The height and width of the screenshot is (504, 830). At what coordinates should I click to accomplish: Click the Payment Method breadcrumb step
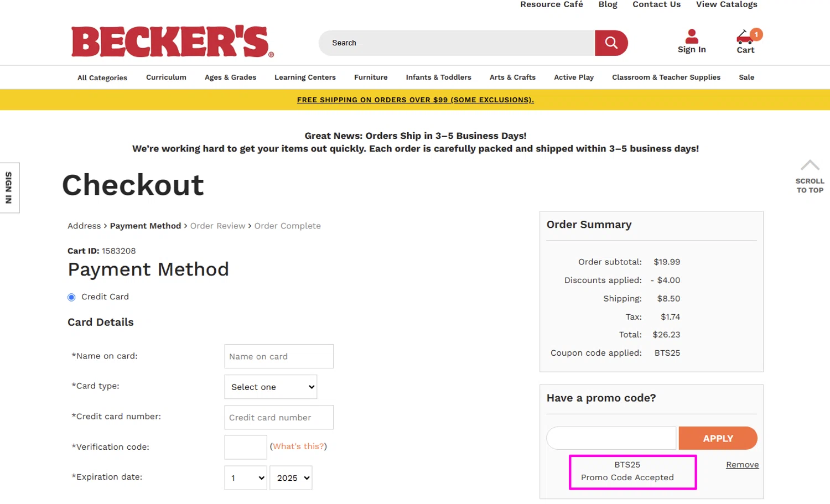tap(146, 226)
